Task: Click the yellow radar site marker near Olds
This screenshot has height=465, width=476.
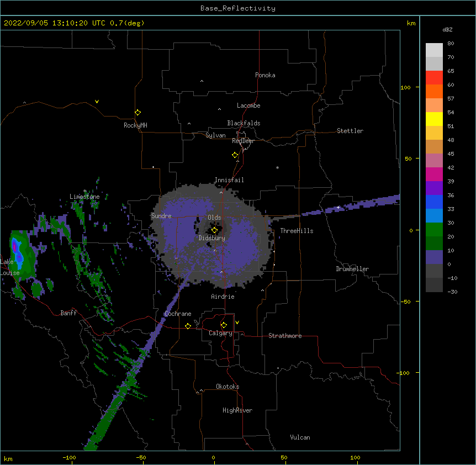Action: coord(214,230)
